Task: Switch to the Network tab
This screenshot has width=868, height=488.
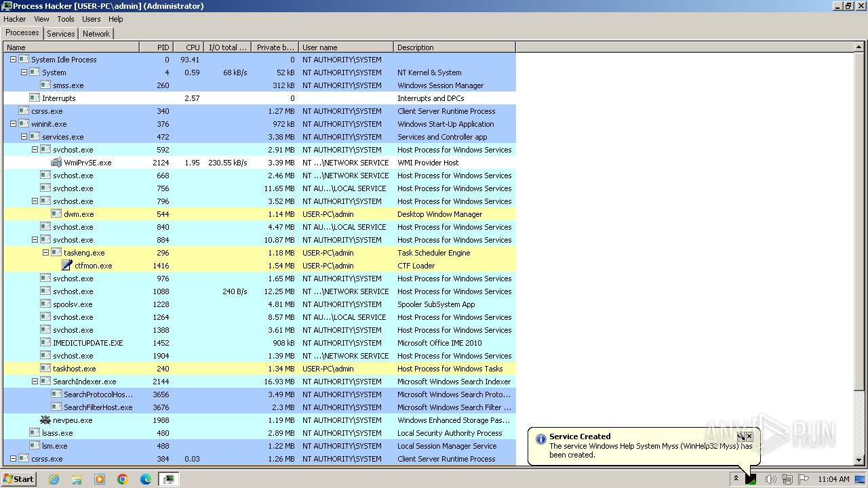Action: [96, 34]
